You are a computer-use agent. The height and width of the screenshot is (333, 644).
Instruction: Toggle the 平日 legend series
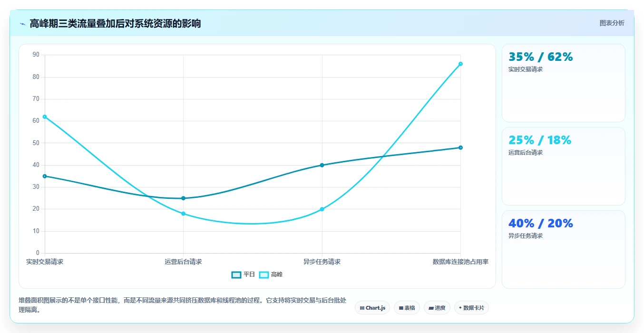pyautogui.click(x=244, y=274)
